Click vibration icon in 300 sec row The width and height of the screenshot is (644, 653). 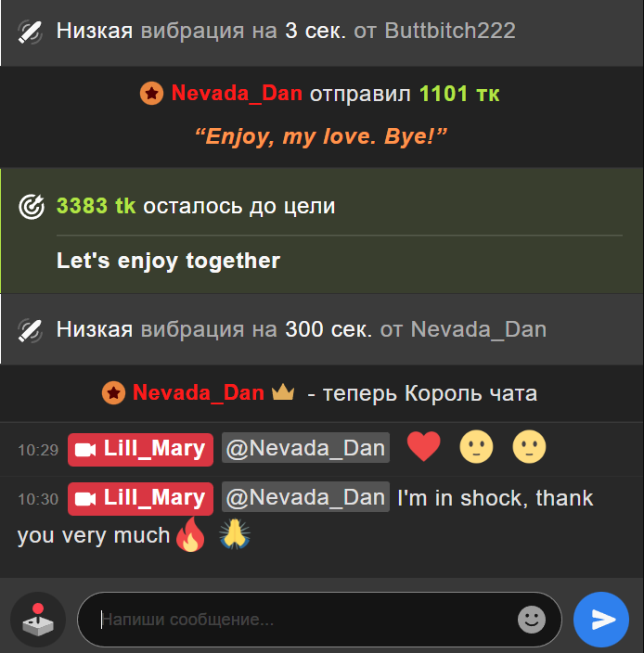coord(30,330)
